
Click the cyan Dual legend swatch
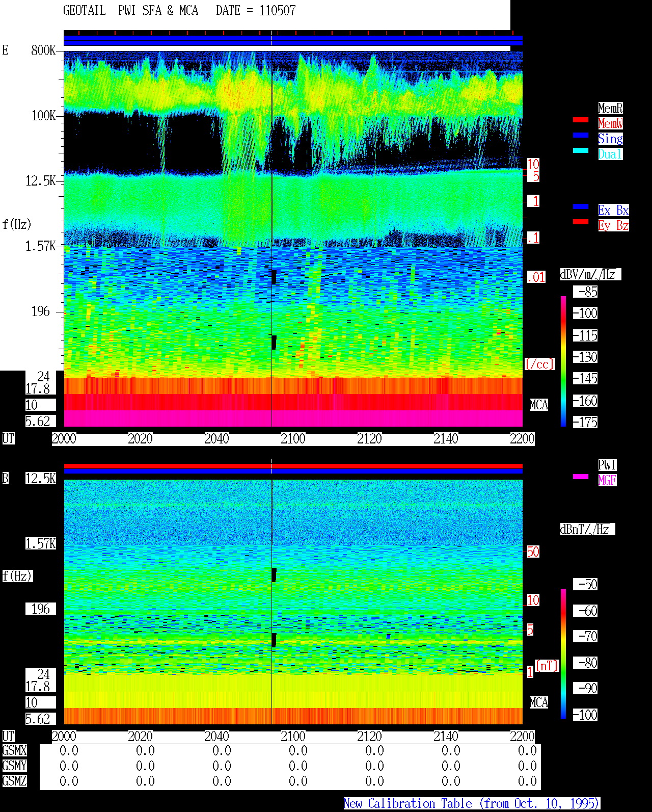[x=581, y=150]
